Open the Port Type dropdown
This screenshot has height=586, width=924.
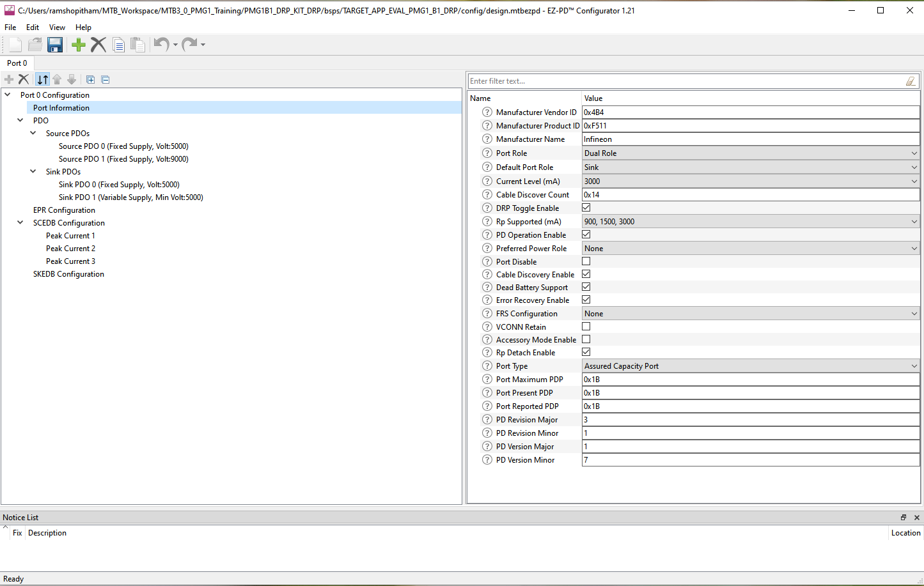pyautogui.click(x=751, y=366)
